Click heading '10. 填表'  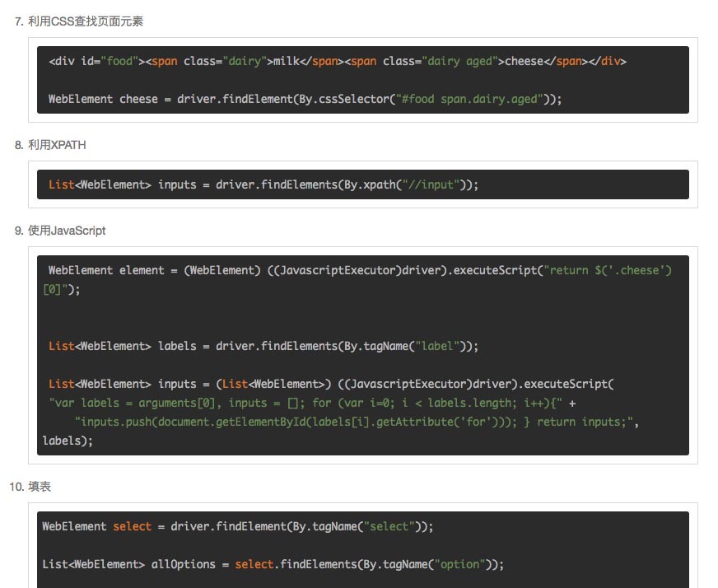coord(30,487)
